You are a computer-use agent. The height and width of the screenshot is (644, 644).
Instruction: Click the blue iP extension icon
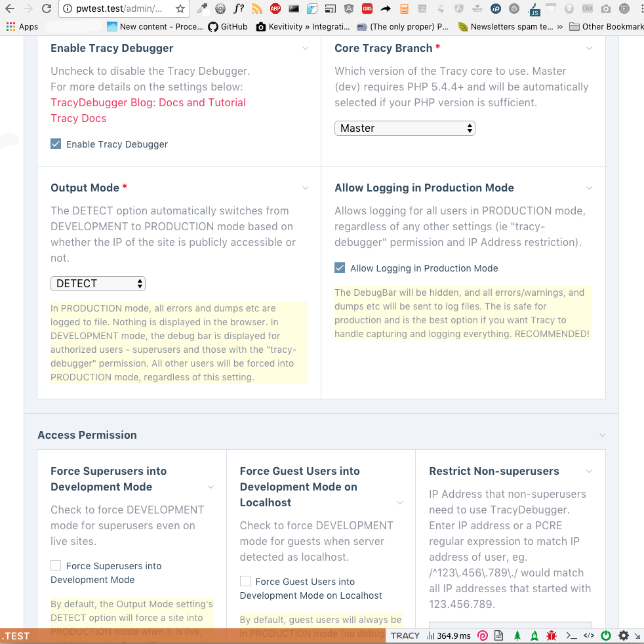496,9
